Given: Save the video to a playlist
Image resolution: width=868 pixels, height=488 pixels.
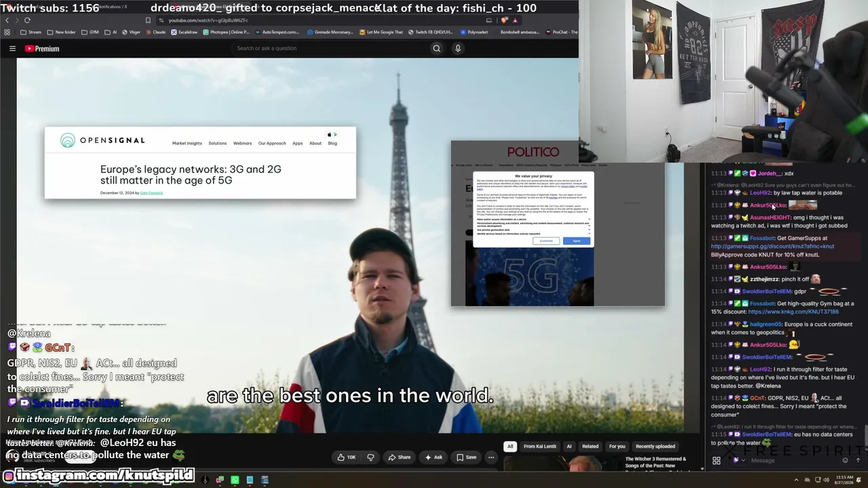Looking at the screenshot, I should pyautogui.click(x=465, y=457).
